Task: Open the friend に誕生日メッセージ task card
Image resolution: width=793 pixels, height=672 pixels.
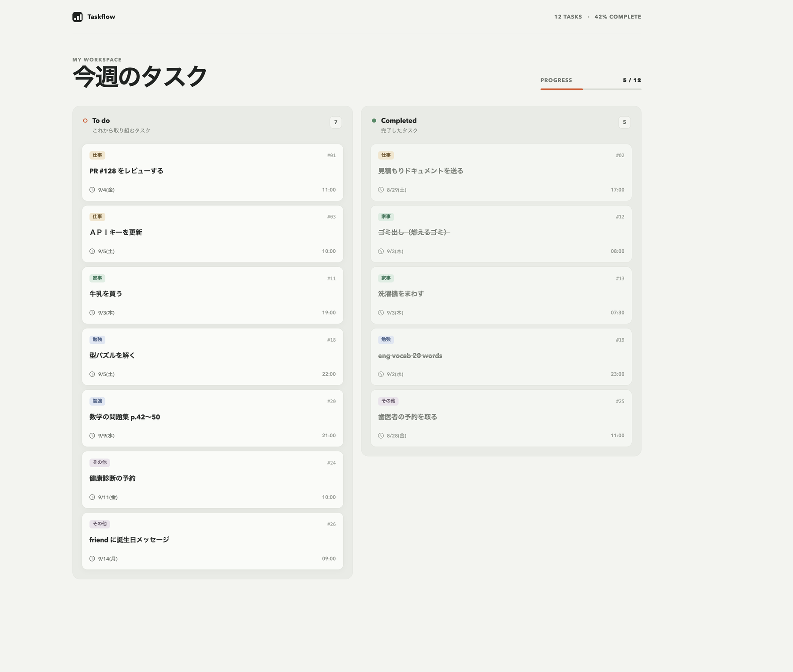Action: coord(212,541)
